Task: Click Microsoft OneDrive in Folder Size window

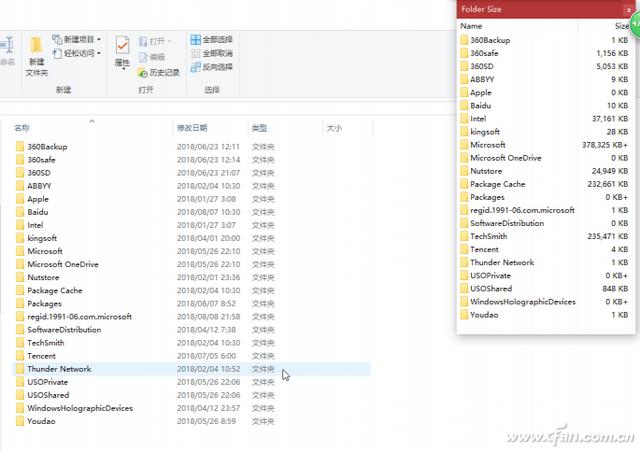Action: 501,158
